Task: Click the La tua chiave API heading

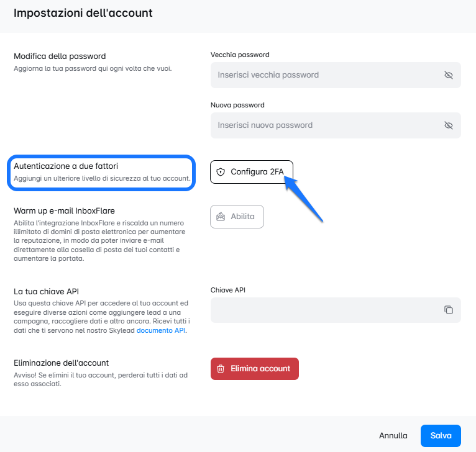Action: tap(47, 291)
